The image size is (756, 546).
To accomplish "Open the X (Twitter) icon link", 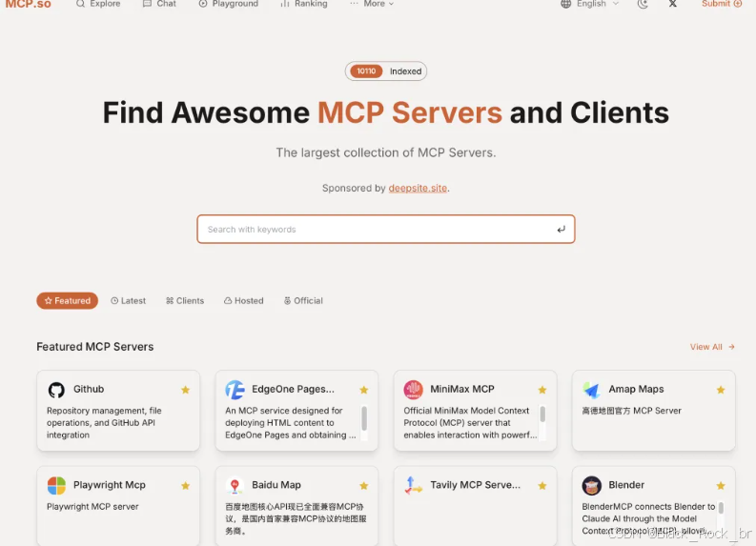I will (673, 4).
